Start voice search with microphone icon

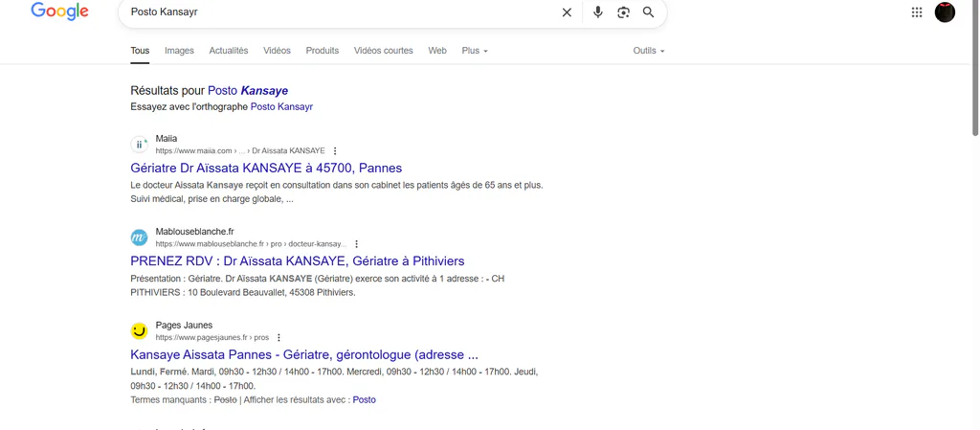pyautogui.click(x=598, y=11)
